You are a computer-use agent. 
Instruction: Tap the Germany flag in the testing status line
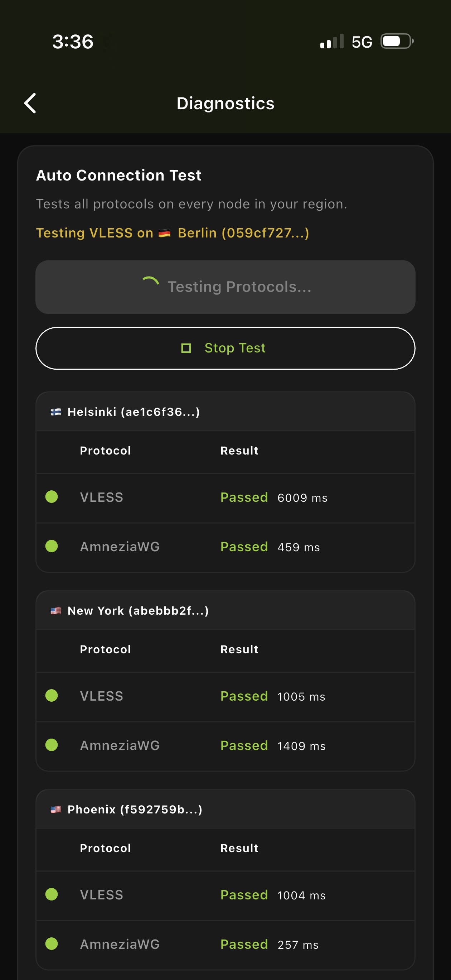pyautogui.click(x=165, y=233)
